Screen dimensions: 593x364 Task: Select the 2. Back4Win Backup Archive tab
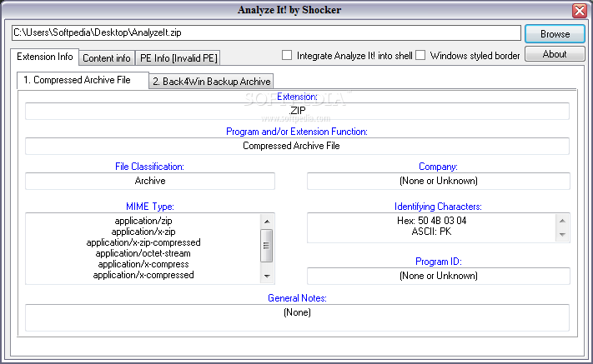tap(211, 82)
